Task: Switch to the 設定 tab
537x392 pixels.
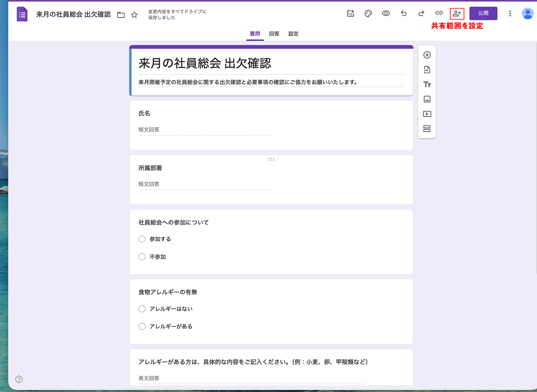Action: pos(293,34)
